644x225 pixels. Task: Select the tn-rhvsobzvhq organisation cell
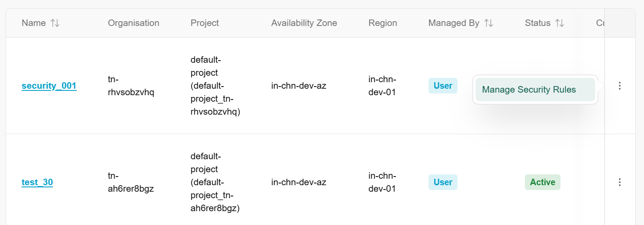pyautogui.click(x=130, y=86)
